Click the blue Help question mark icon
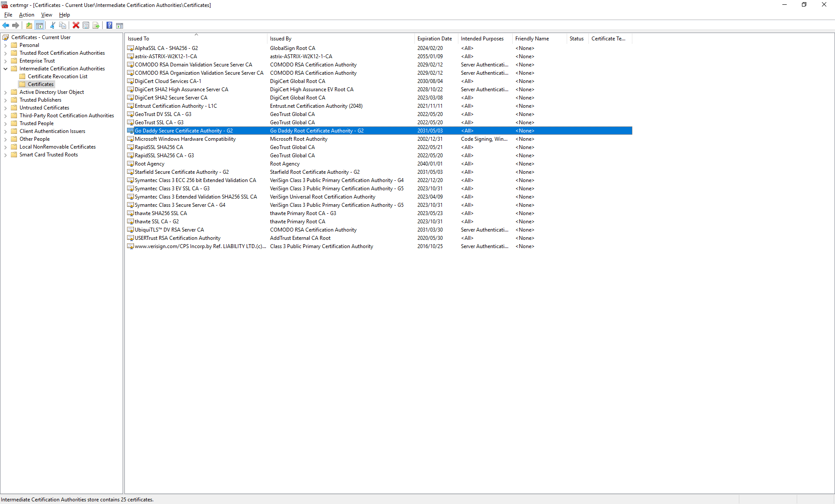835x504 pixels. (110, 25)
